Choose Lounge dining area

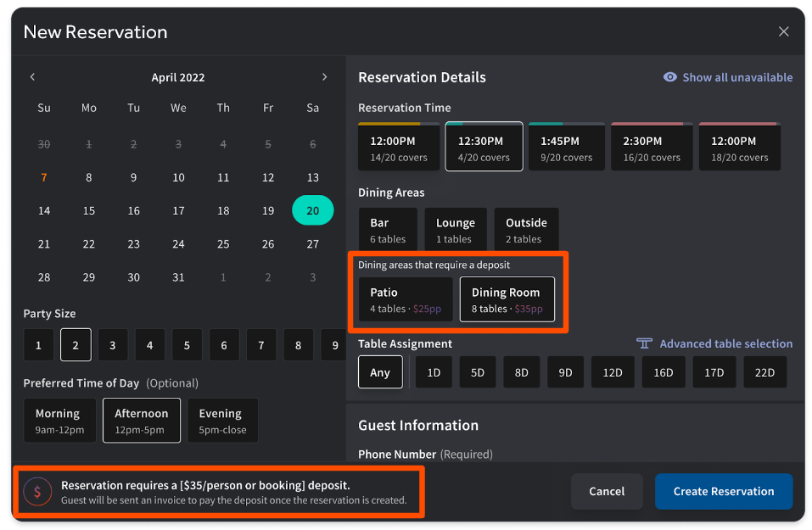click(456, 230)
